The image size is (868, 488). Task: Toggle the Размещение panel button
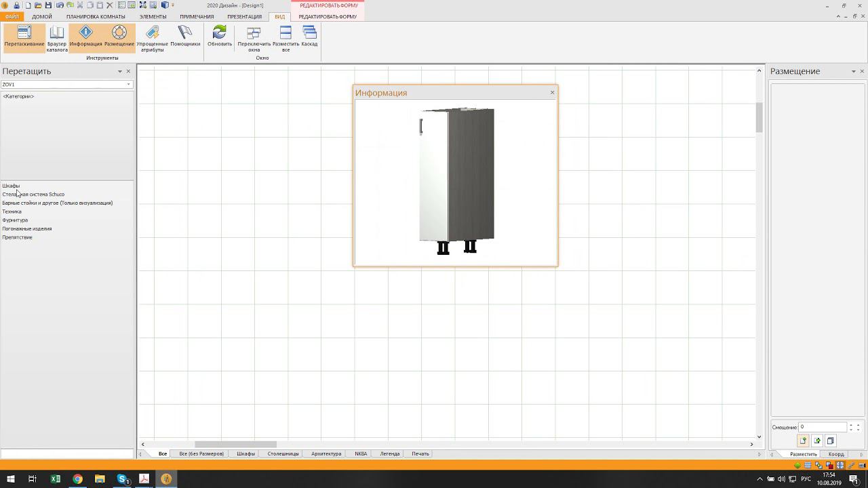point(119,37)
